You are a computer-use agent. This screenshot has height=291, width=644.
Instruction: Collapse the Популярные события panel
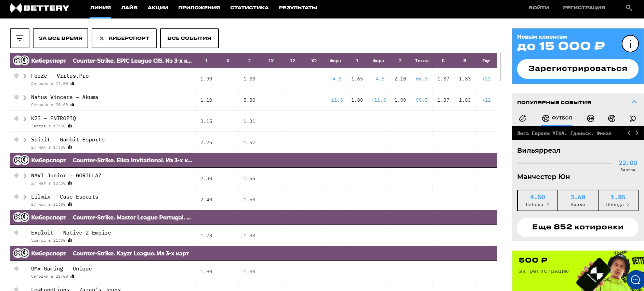634,102
